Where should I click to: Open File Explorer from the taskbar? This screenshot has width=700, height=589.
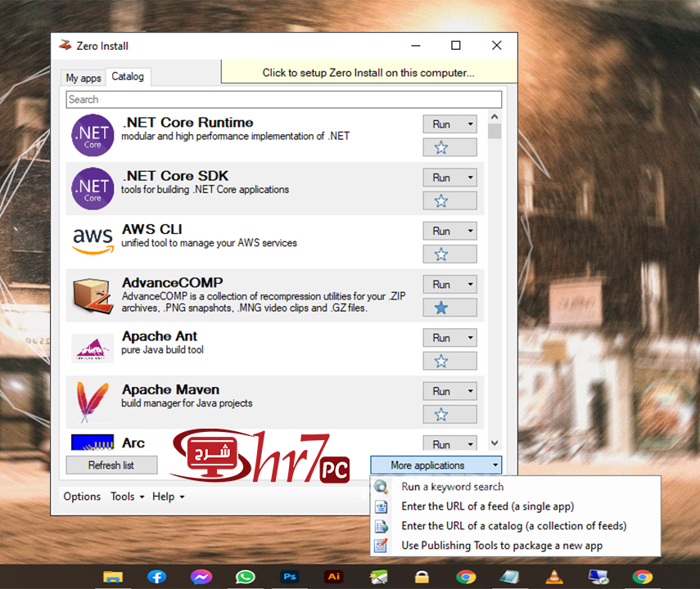113,577
